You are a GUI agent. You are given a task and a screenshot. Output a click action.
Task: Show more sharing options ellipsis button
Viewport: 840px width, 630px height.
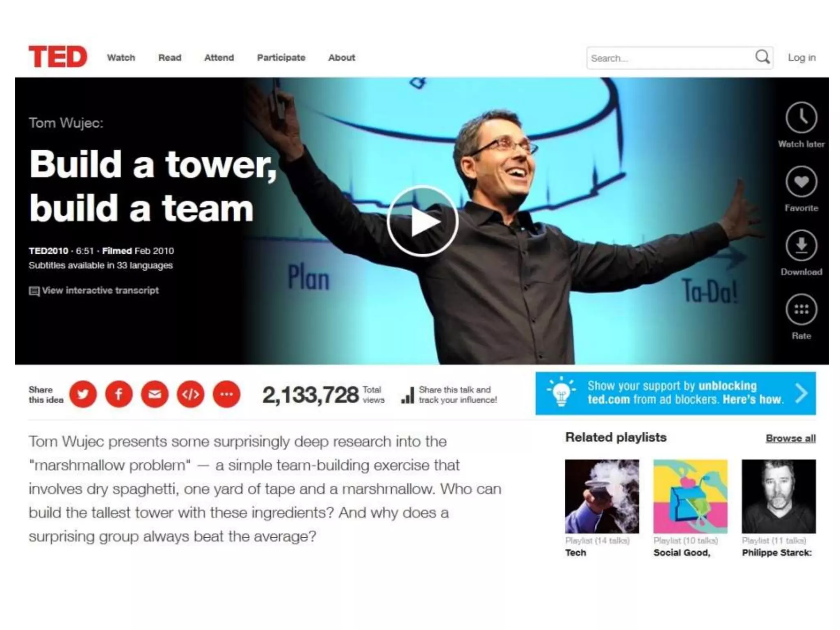coord(226,394)
